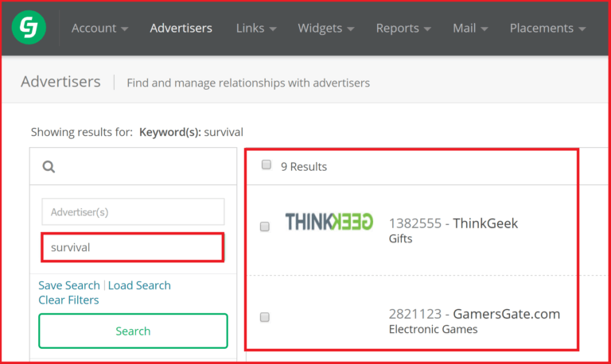Expand the Mail dropdown menu
The image size is (611, 364).
coord(470,28)
